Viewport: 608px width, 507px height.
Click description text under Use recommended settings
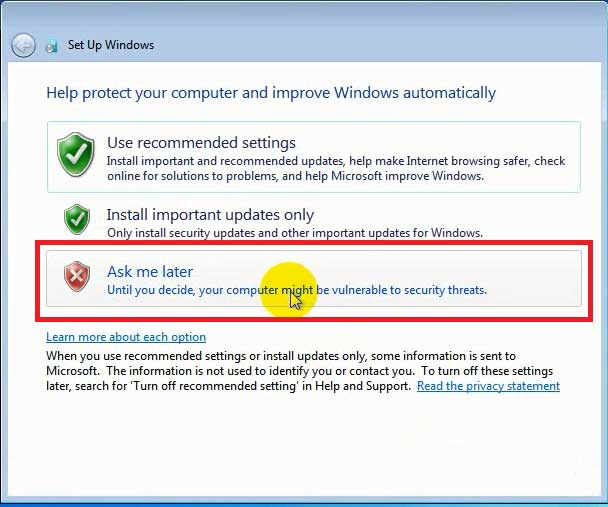pos(336,168)
